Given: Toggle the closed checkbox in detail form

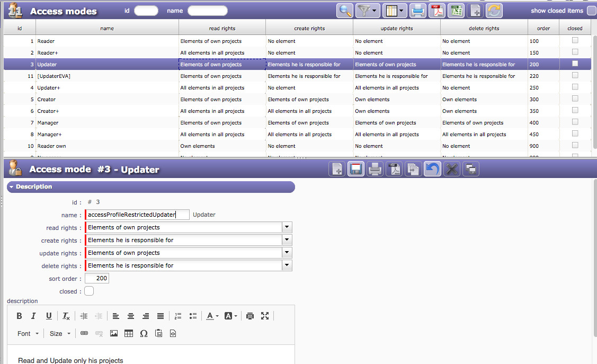Looking at the screenshot, I should coord(89,291).
